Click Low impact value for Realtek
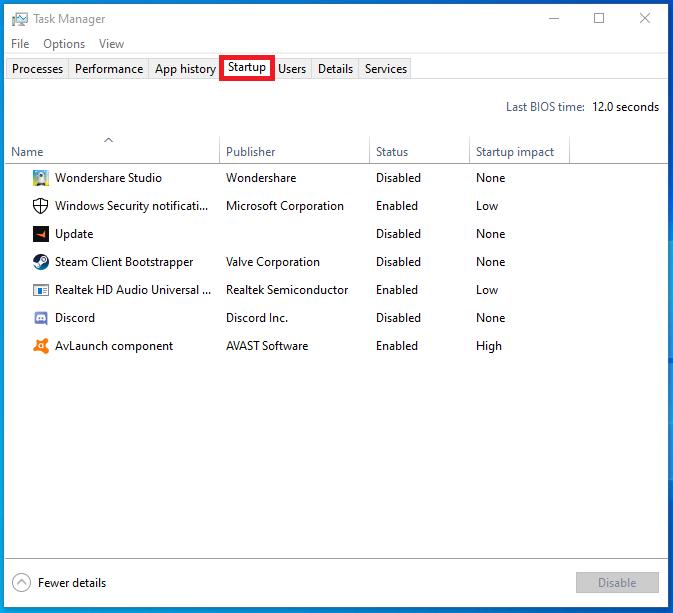 click(487, 290)
